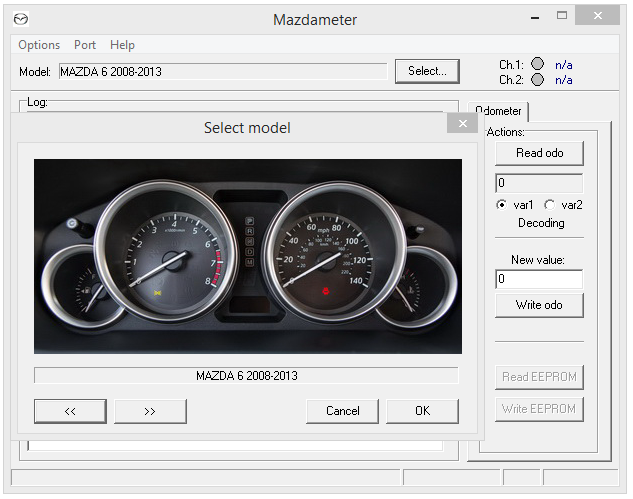Confirm model selection with OK
This screenshot has height=499, width=633.
[422, 411]
